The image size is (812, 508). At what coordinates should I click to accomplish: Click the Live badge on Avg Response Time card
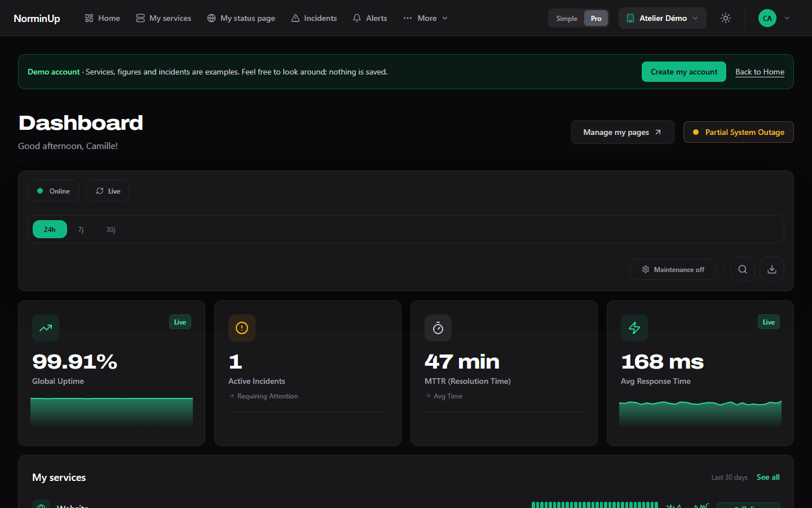click(769, 322)
